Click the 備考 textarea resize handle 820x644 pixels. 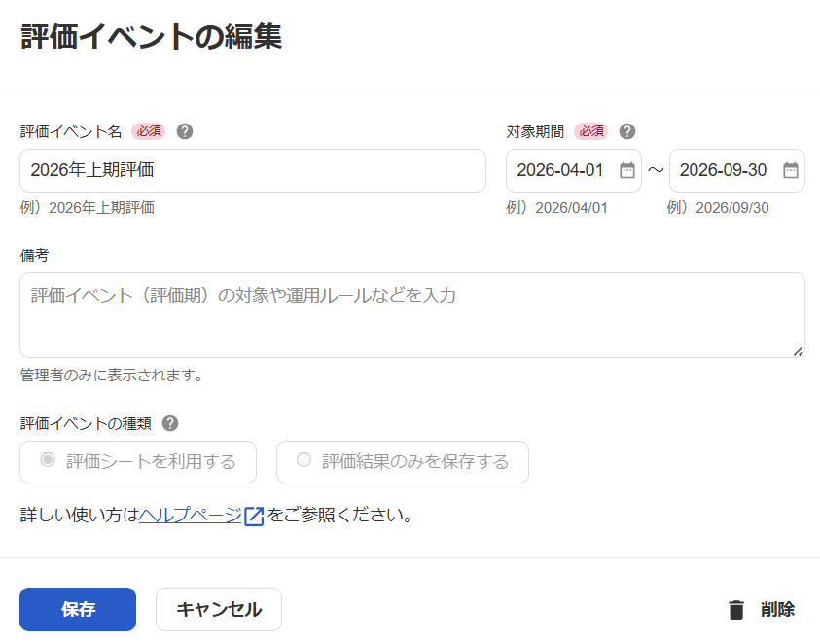(x=798, y=351)
